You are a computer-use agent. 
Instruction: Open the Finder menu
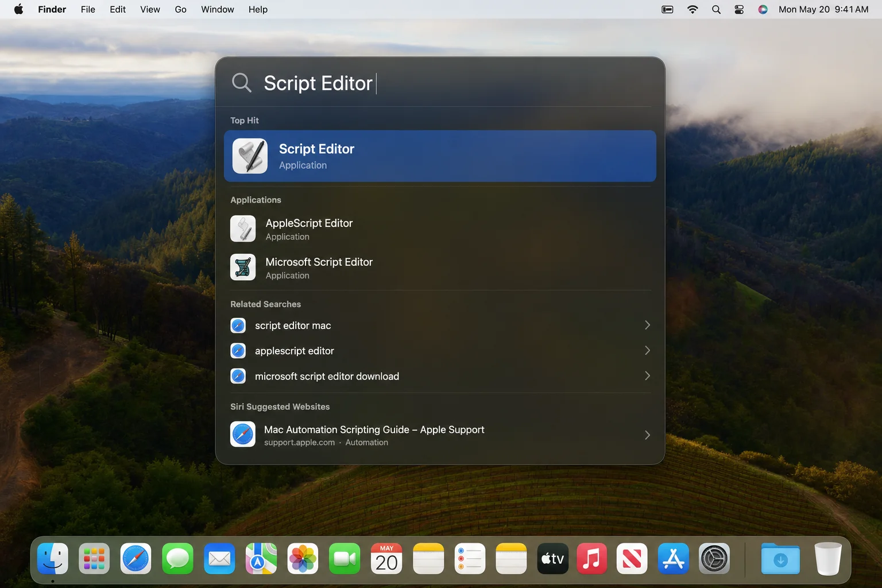(x=52, y=9)
